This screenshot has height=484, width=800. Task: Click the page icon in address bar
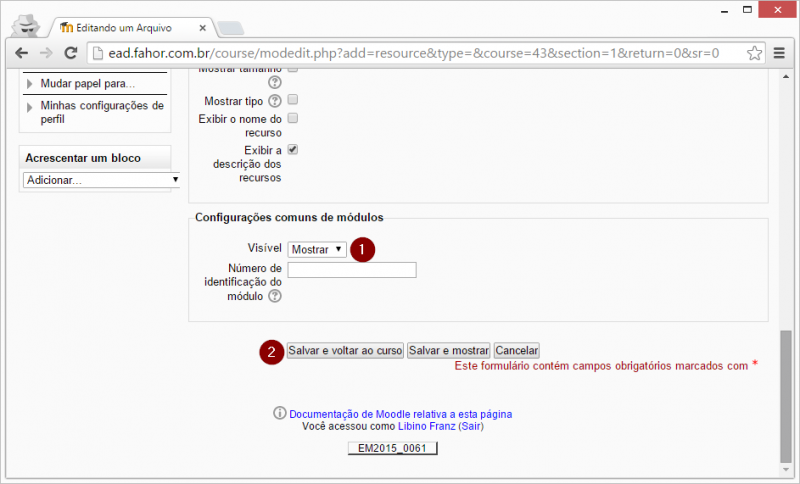[x=98, y=53]
